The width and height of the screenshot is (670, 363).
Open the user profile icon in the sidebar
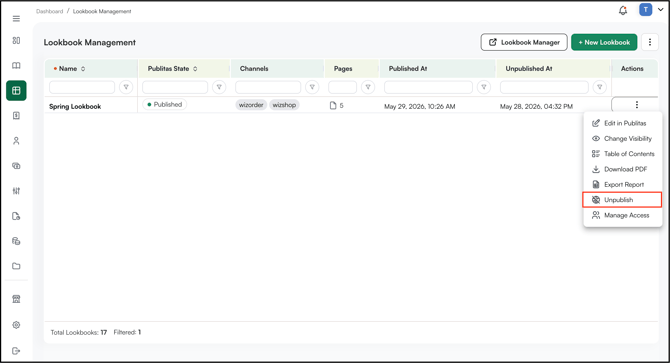[16, 141]
